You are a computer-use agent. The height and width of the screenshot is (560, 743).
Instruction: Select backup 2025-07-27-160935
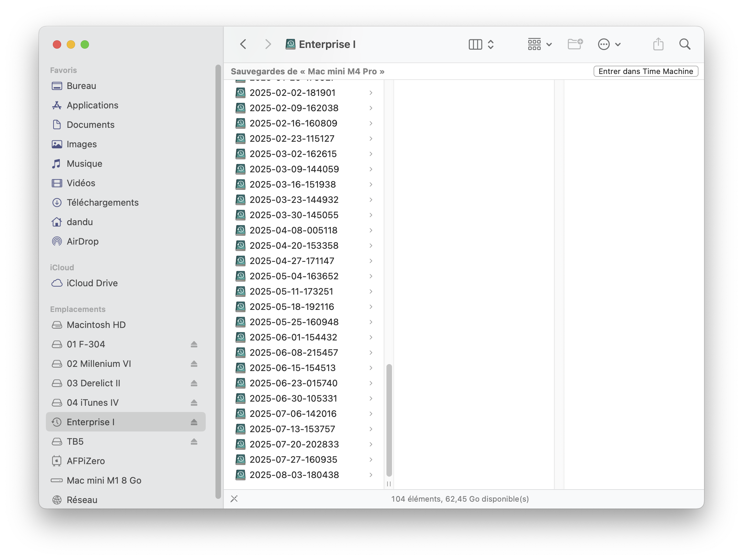[304, 460]
